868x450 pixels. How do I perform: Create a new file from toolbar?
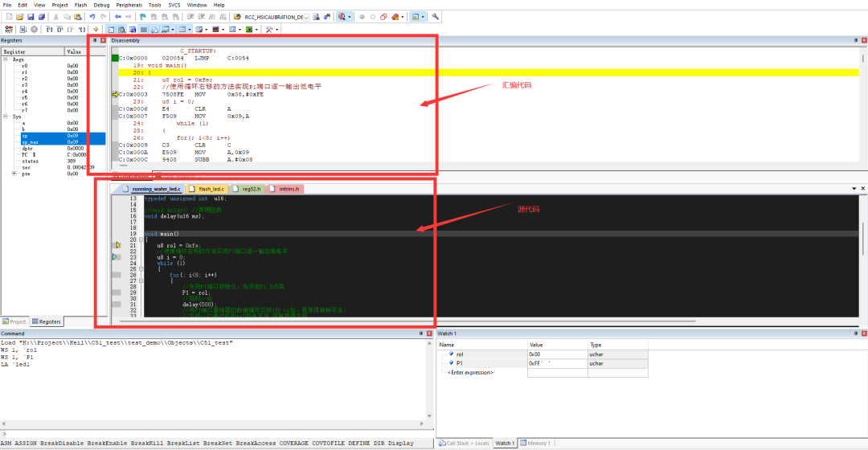coord(9,17)
